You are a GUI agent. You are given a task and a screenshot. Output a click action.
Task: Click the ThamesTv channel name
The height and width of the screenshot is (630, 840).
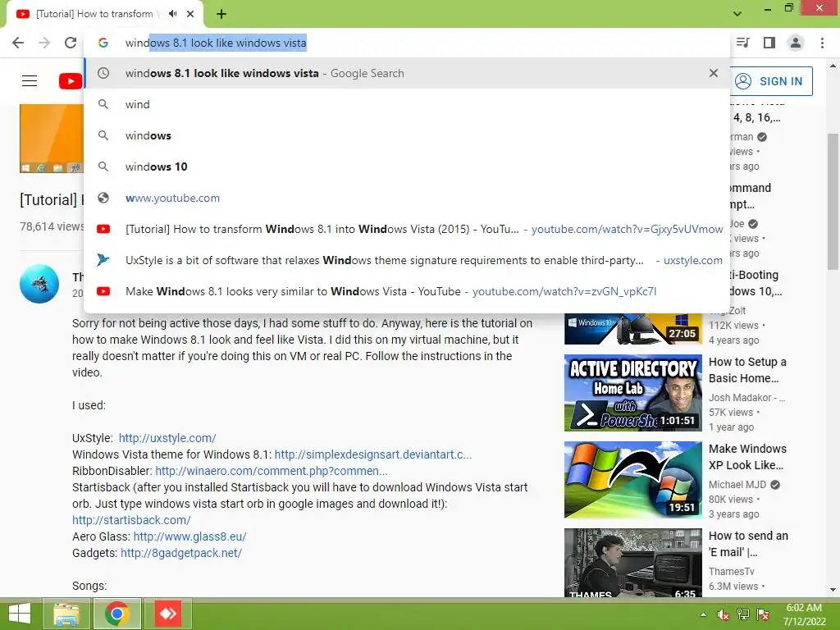731,571
